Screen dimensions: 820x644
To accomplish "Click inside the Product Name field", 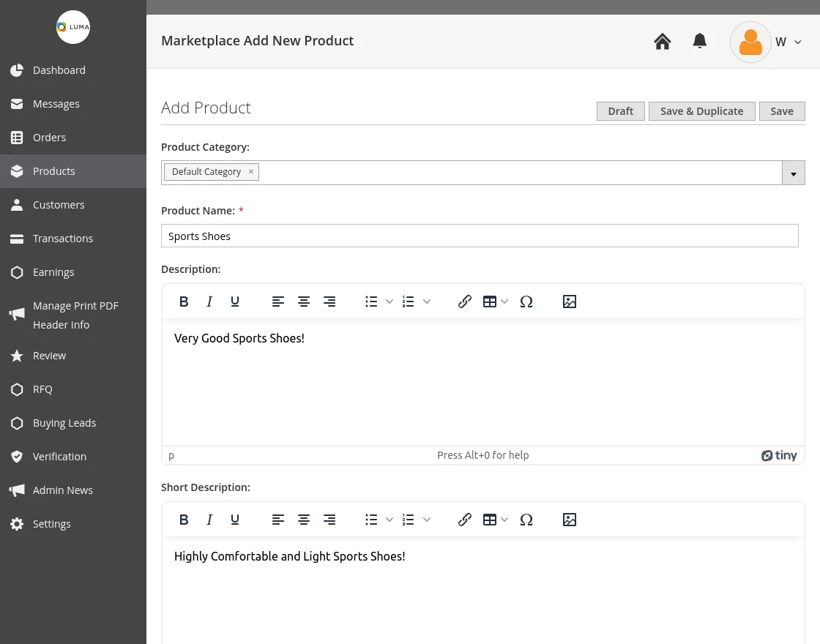I will tap(480, 235).
